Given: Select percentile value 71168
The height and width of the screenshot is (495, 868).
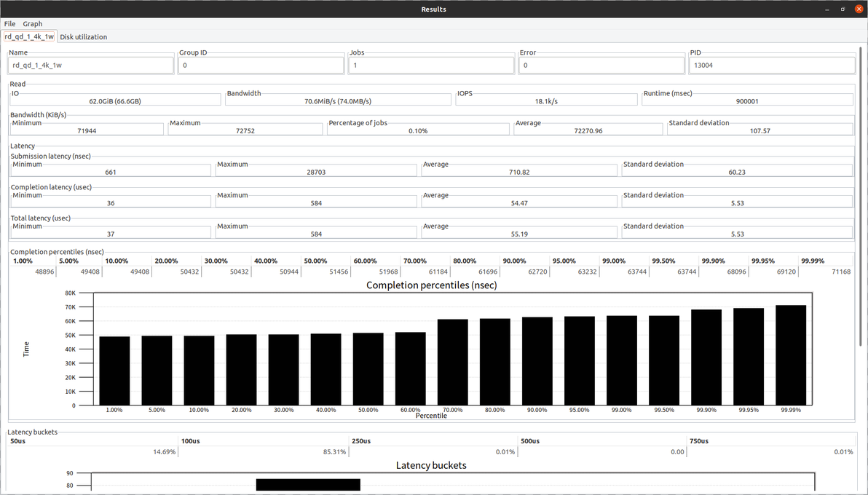Looking at the screenshot, I should pos(841,272).
